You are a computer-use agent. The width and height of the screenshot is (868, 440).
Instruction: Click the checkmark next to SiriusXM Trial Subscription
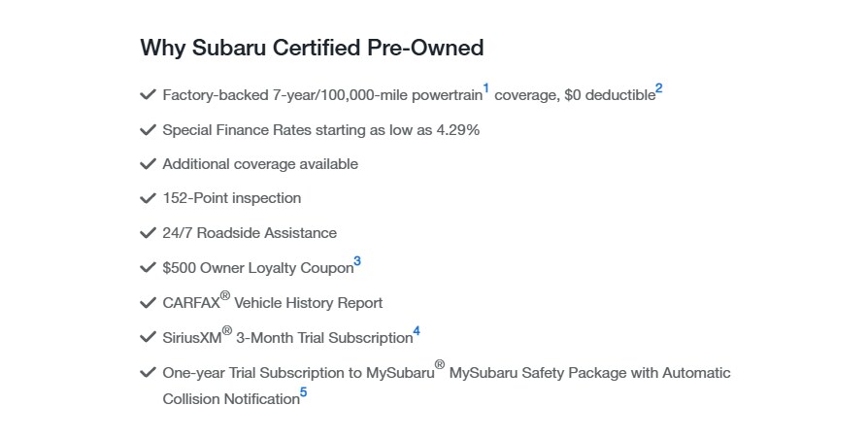148,338
